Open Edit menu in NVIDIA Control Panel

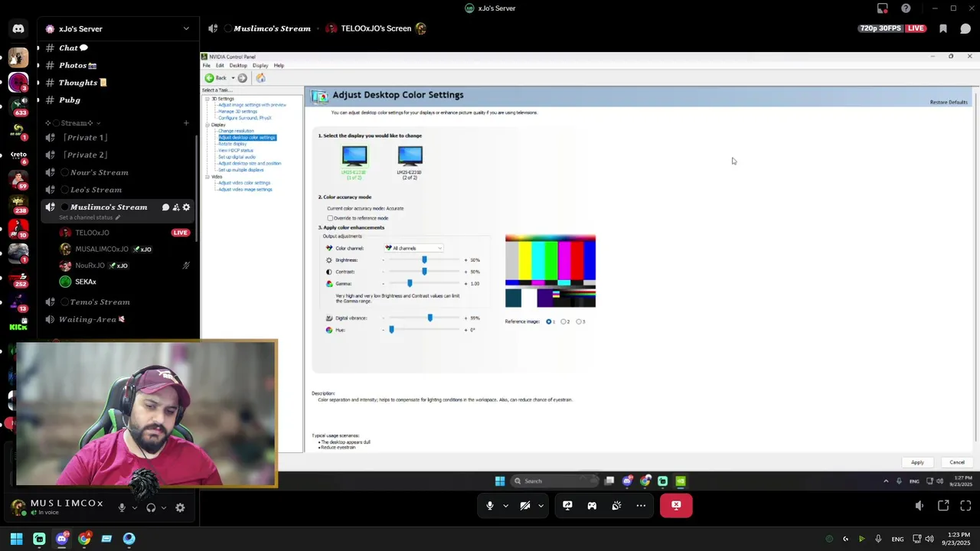(x=220, y=66)
